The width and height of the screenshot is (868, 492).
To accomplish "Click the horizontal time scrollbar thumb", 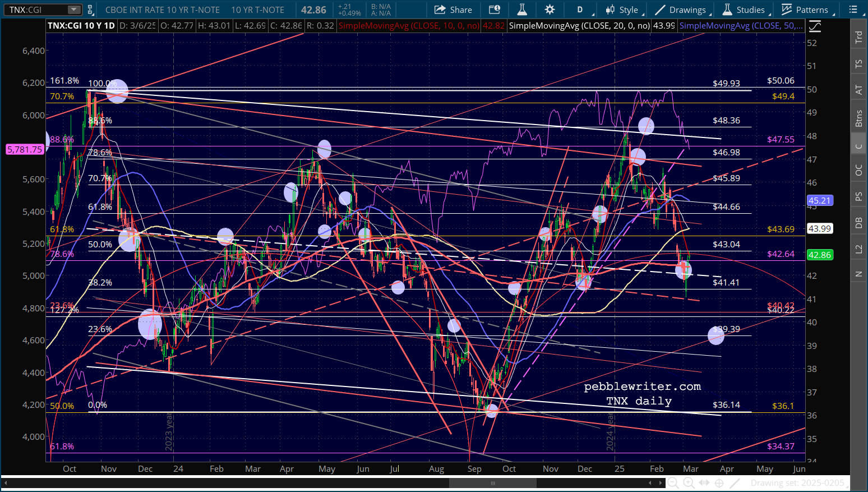I will coord(493,483).
